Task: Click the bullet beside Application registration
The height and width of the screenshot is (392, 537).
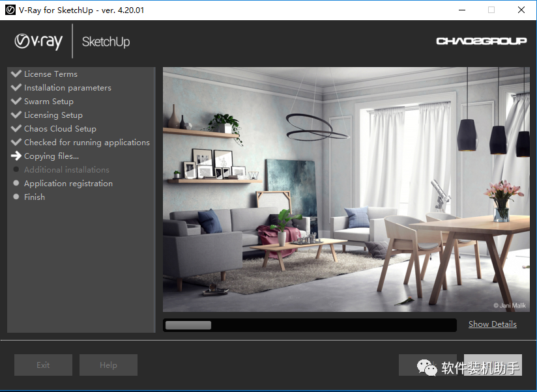Action: (x=16, y=183)
